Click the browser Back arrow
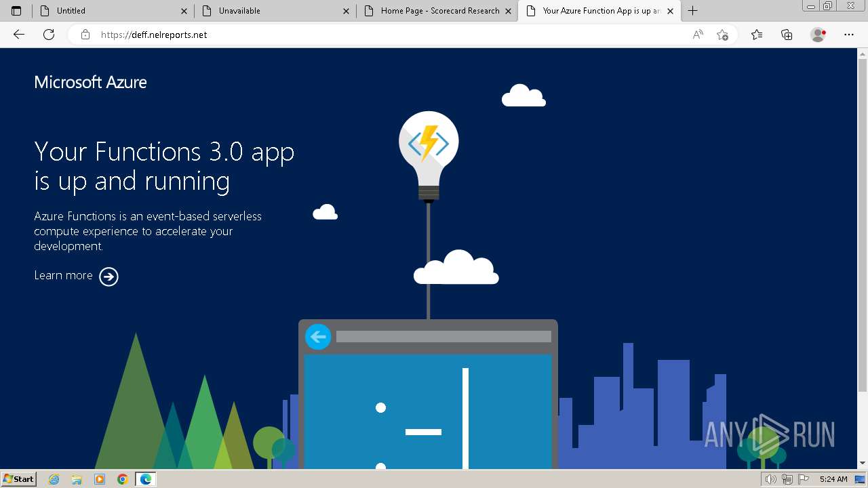 pyautogui.click(x=19, y=35)
